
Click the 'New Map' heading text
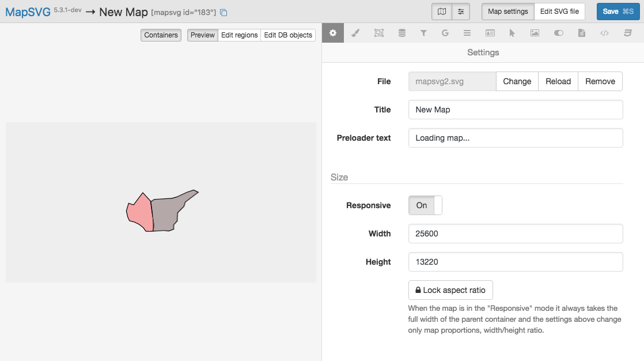(123, 12)
